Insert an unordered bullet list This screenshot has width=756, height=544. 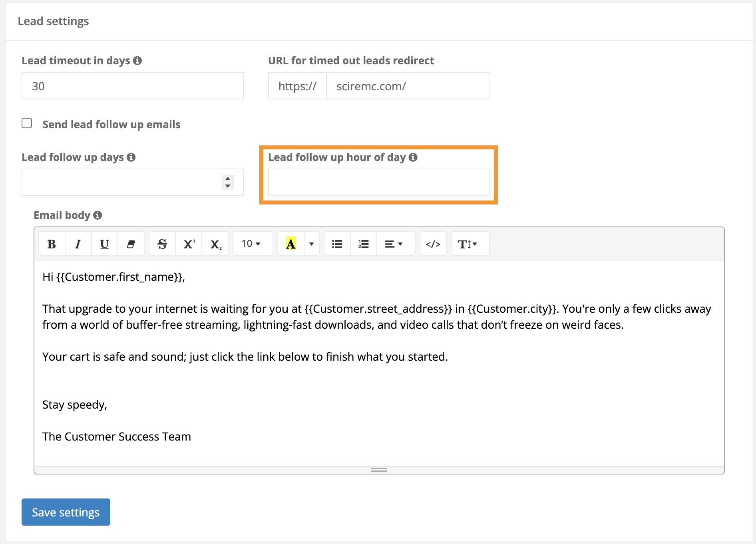pyautogui.click(x=336, y=243)
